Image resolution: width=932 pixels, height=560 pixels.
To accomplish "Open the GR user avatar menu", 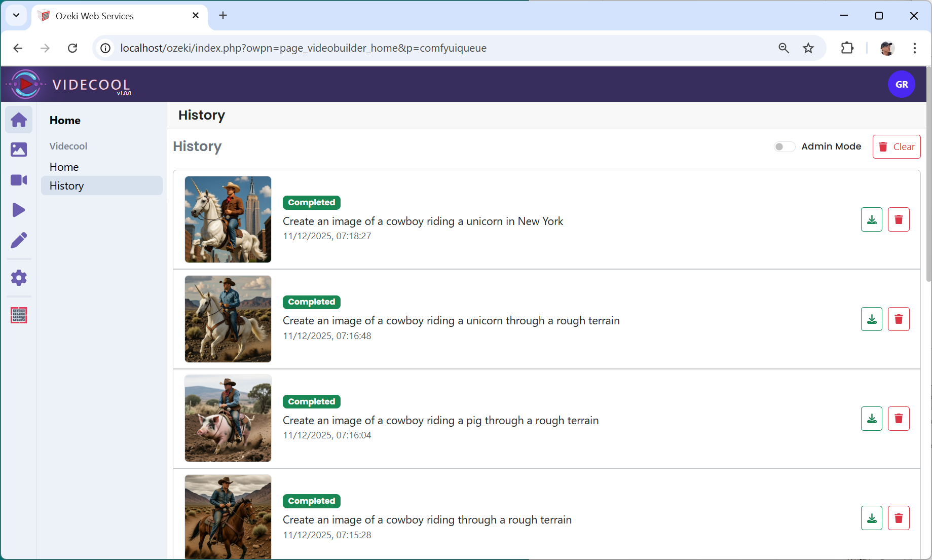I will [901, 84].
